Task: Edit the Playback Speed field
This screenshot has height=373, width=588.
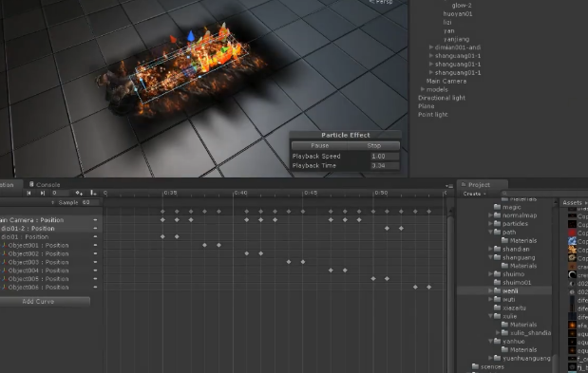Action: [x=385, y=157]
